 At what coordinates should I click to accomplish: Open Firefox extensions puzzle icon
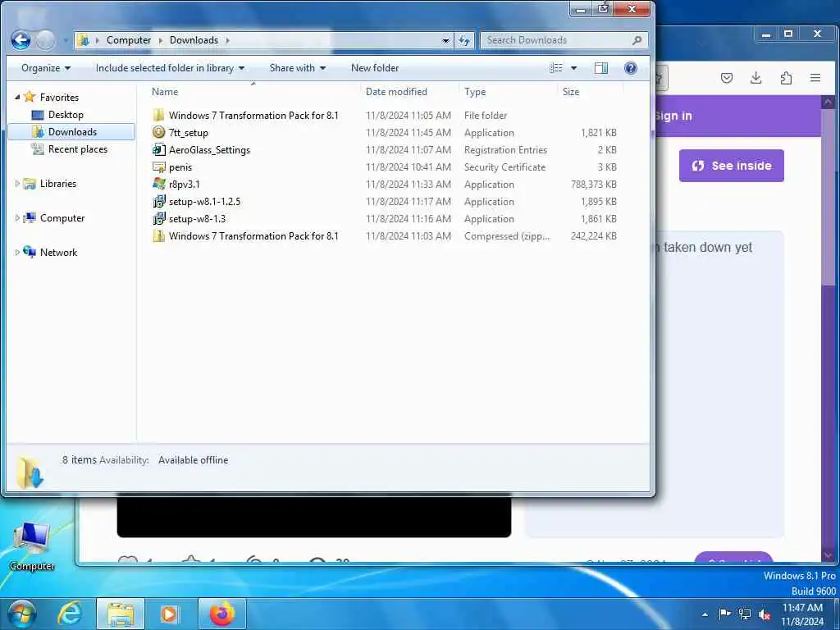point(786,78)
